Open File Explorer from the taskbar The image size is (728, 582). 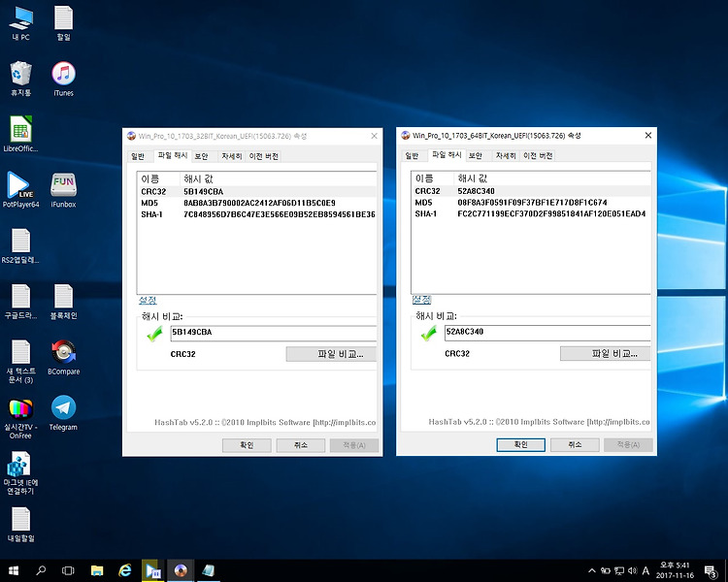point(97,570)
